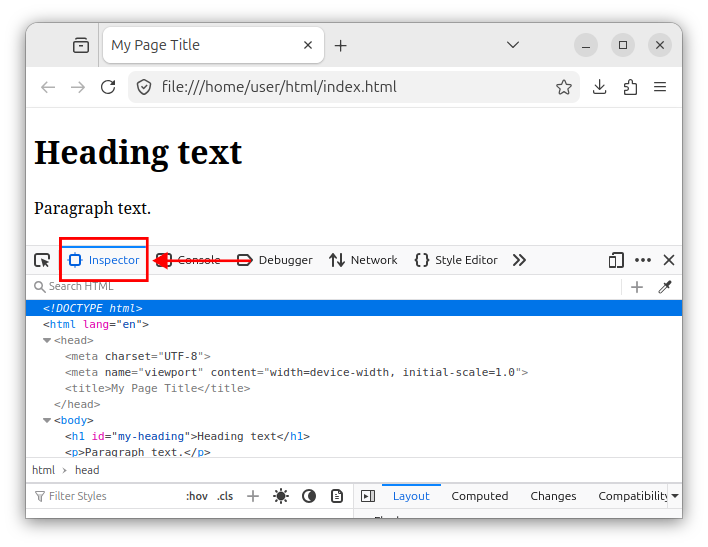Open the sidebar tabs overflow dropdown

(675, 496)
